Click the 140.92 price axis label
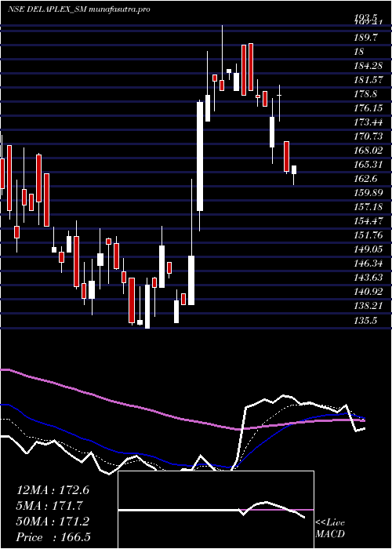The height and width of the screenshot is (549, 392). [x=368, y=292]
